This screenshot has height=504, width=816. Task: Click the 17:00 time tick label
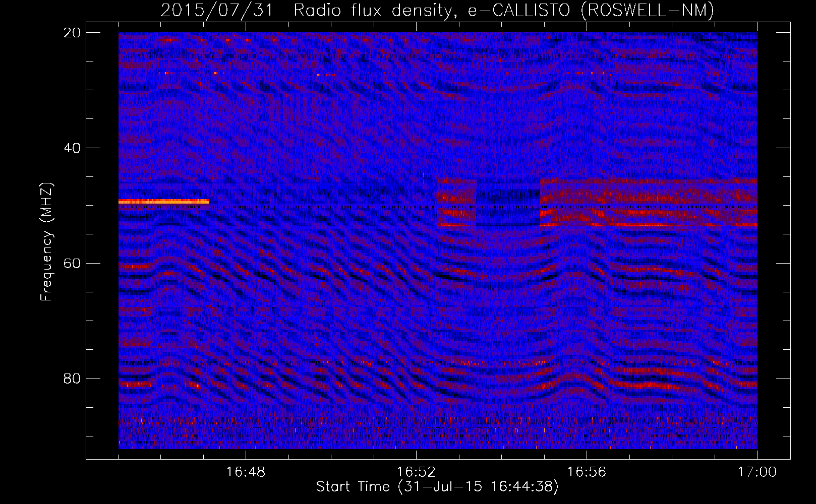click(757, 472)
